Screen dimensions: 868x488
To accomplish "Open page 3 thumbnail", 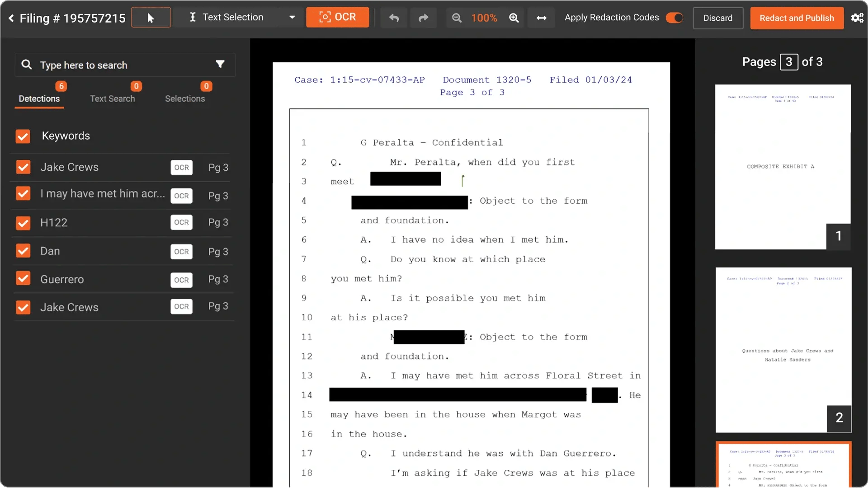I will tap(783, 465).
